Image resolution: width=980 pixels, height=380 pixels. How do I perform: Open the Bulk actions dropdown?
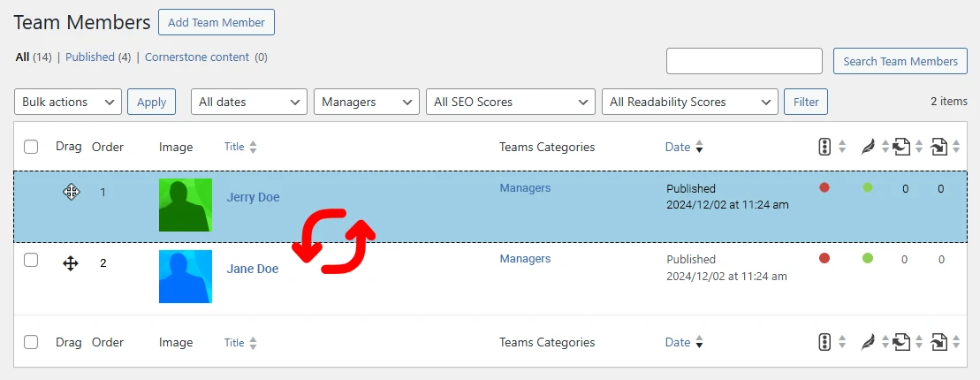point(67,102)
